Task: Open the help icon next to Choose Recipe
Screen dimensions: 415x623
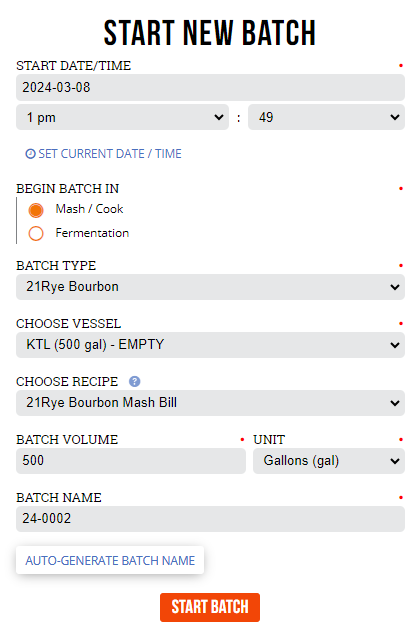Action: pos(135,381)
